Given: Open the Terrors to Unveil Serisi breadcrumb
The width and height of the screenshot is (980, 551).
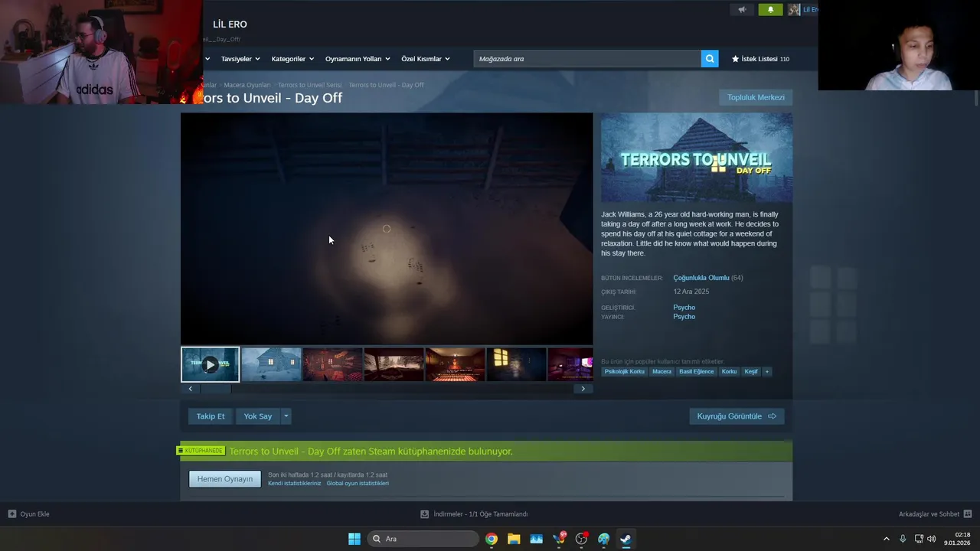Looking at the screenshot, I should (x=309, y=85).
